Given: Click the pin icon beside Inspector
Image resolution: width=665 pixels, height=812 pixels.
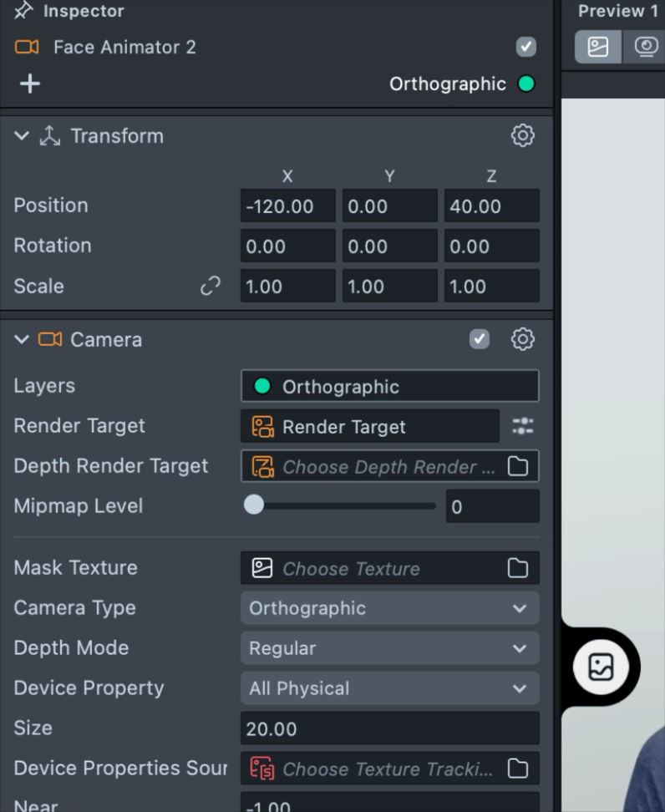Looking at the screenshot, I should pyautogui.click(x=24, y=11).
